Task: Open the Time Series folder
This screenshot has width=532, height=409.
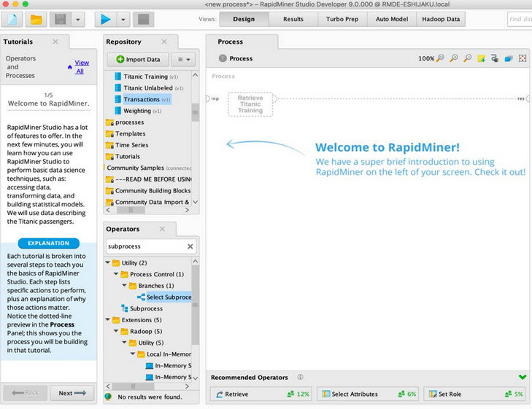Action: tap(127, 145)
